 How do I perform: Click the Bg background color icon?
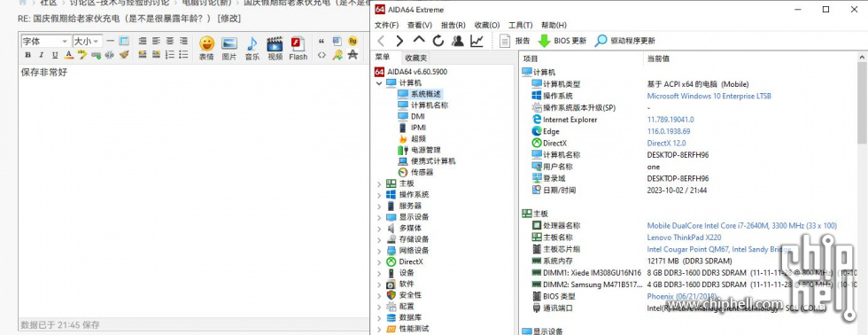click(x=353, y=41)
